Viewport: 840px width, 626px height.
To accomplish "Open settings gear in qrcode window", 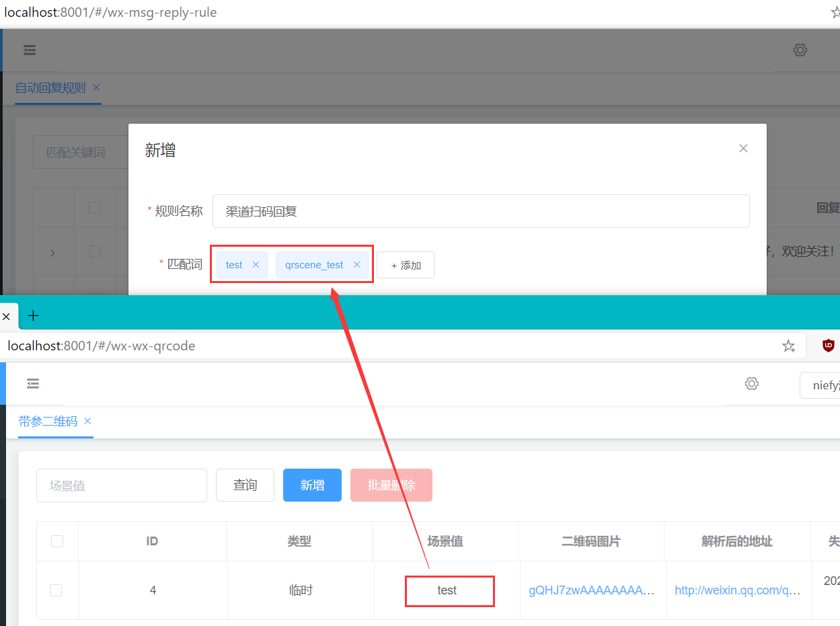I will [x=752, y=383].
